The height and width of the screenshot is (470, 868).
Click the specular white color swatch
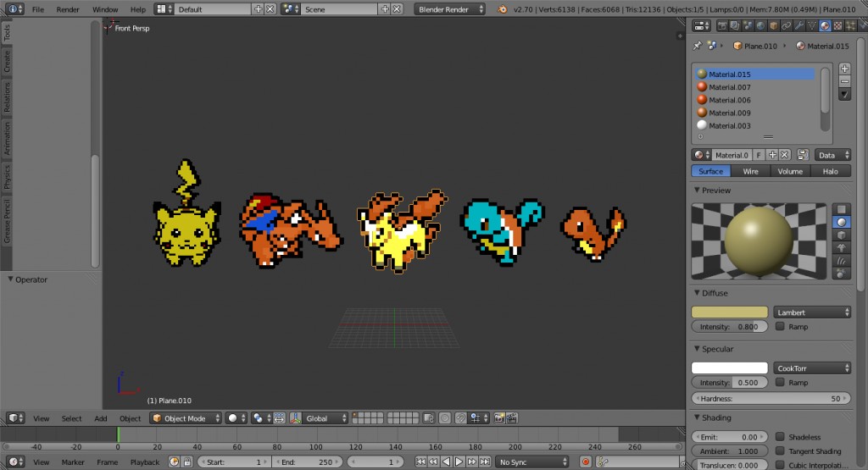coord(730,368)
